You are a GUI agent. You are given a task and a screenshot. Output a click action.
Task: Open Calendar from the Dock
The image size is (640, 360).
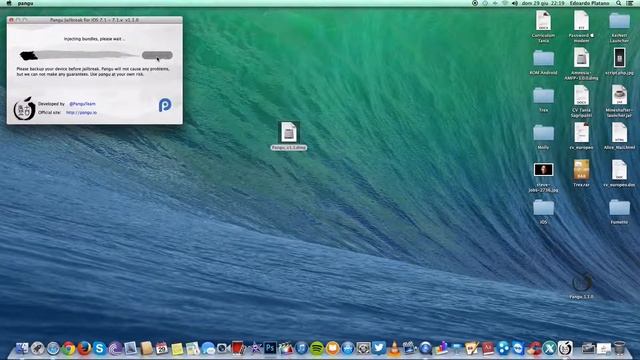click(162, 348)
